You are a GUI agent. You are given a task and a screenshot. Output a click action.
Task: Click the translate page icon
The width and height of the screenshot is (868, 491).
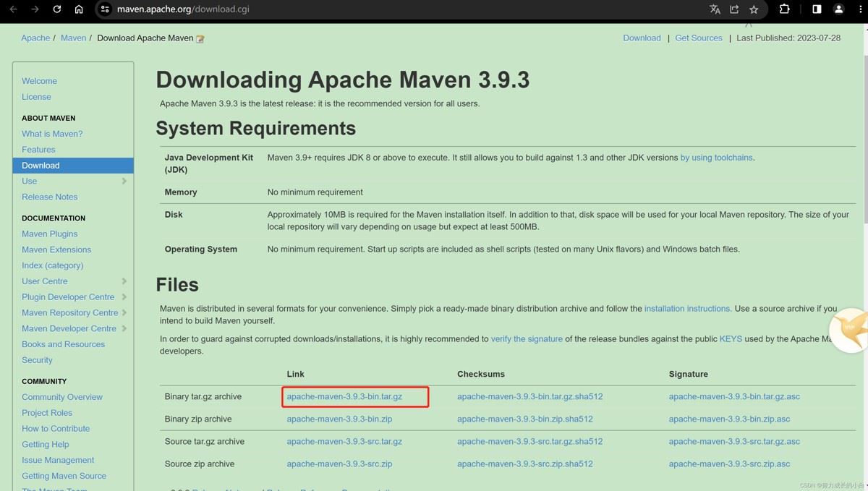point(715,9)
